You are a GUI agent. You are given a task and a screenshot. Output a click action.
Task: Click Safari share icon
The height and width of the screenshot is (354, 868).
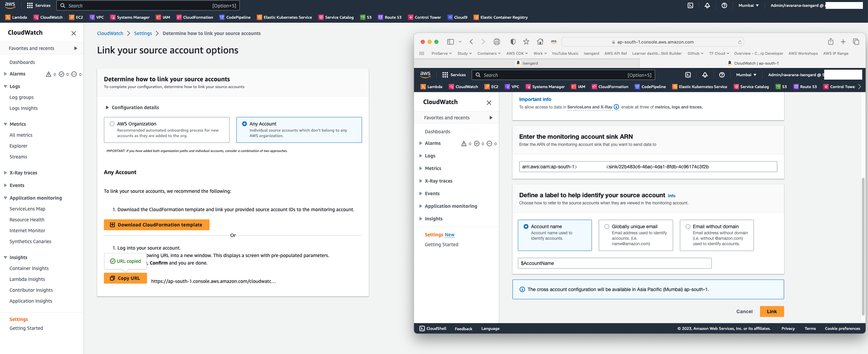point(831,41)
